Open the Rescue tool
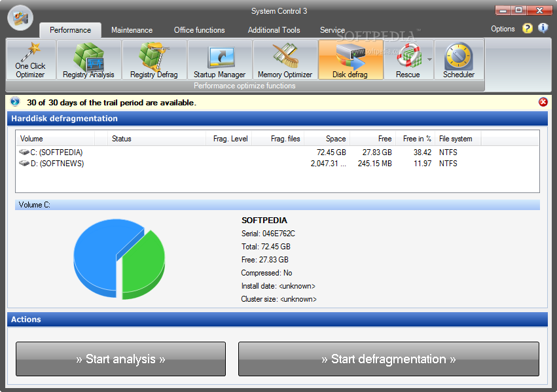 pyautogui.click(x=408, y=60)
